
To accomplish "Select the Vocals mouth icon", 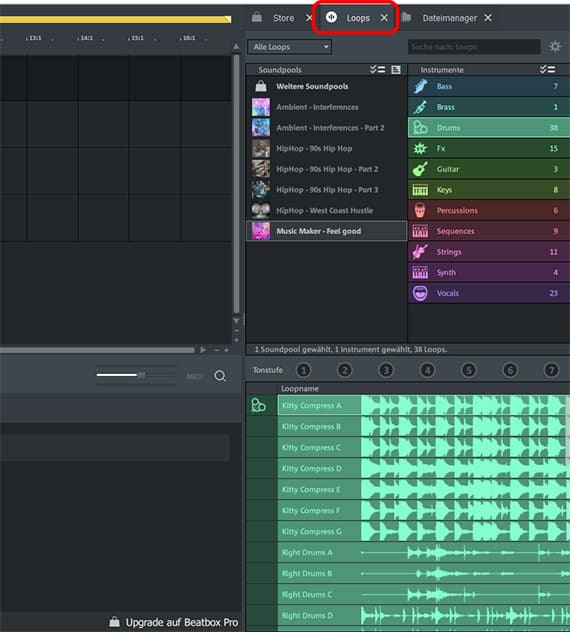I will (420, 293).
